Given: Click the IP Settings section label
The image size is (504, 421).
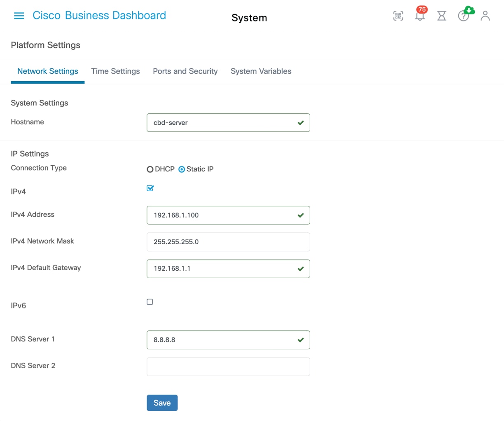Looking at the screenshot, I should coord(30,154).
